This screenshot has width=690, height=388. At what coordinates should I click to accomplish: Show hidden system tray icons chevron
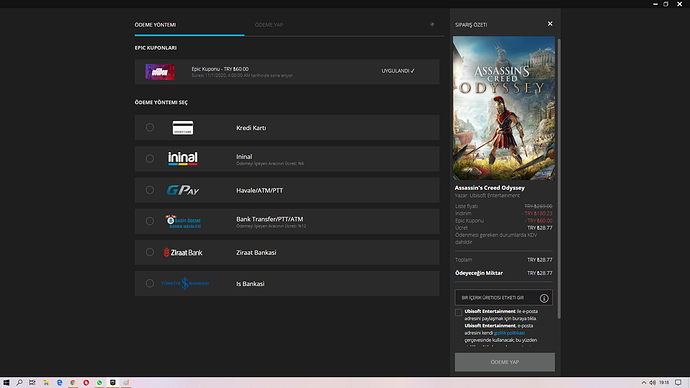point(643,383)
